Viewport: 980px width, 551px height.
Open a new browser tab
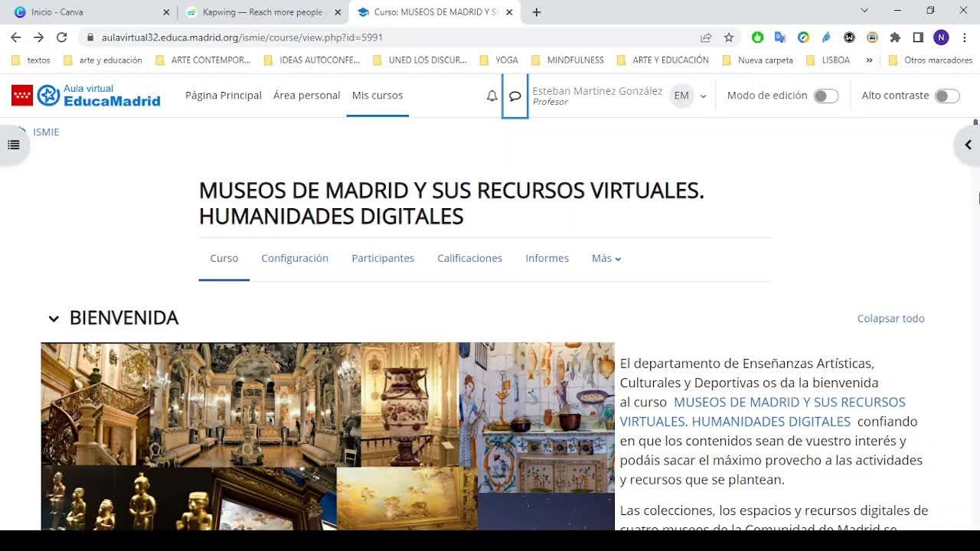[537, 12]
